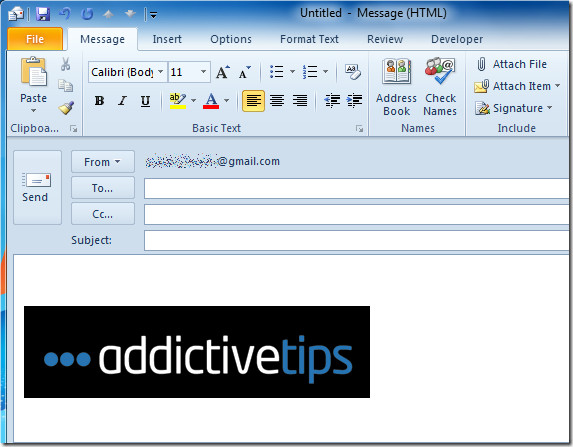
Task: Switch to Format Text tab
Action: click(x=309, y=39)
